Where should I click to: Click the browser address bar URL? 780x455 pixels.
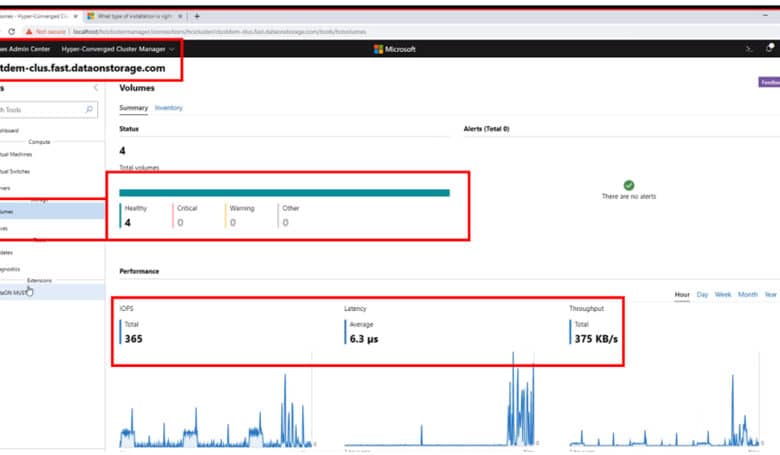(219, 31)
